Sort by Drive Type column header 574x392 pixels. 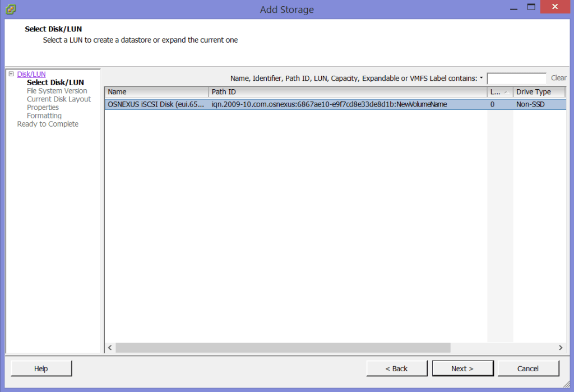coord(538,92)
